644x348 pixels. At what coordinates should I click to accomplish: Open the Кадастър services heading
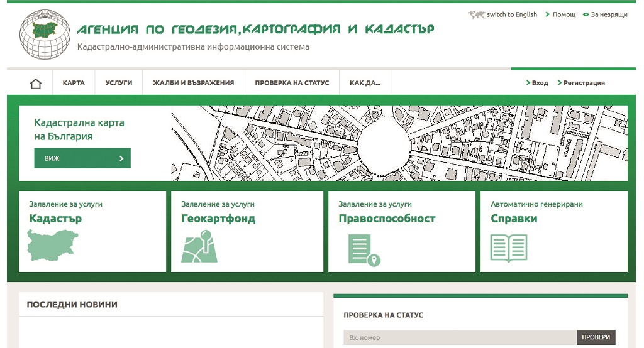55,219
